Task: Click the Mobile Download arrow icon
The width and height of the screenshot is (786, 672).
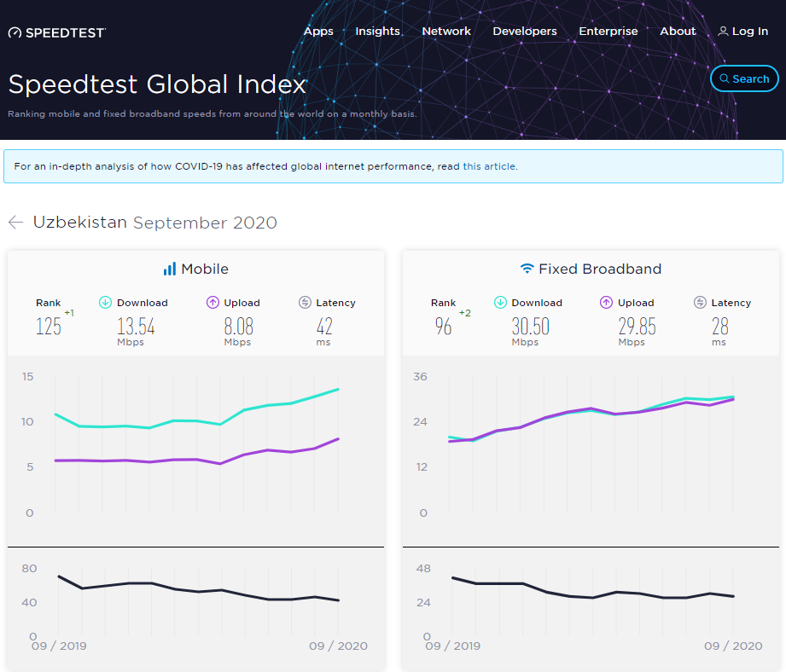Action: [x=105, y=303]
